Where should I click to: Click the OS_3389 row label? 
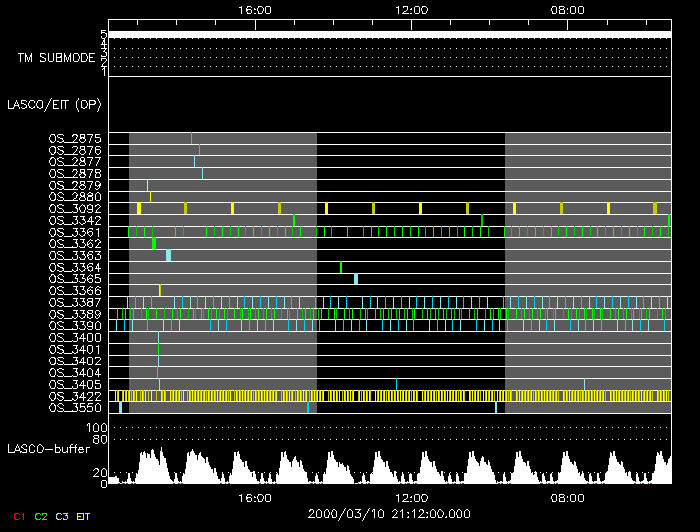(74, 314)
